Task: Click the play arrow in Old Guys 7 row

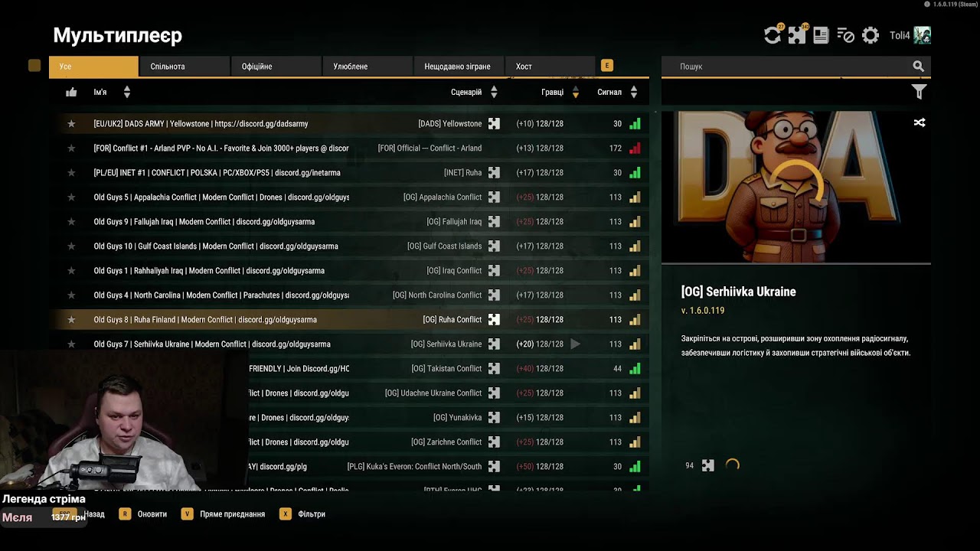Action: [576, 344]
